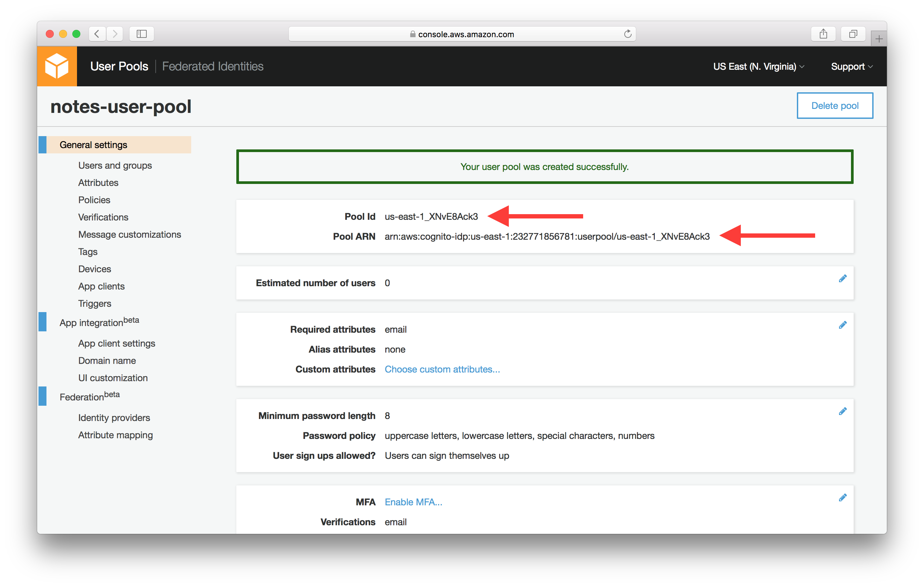924x587 pixels.
Task: Click the Support dropdown in the header
Action: (851, 65)
